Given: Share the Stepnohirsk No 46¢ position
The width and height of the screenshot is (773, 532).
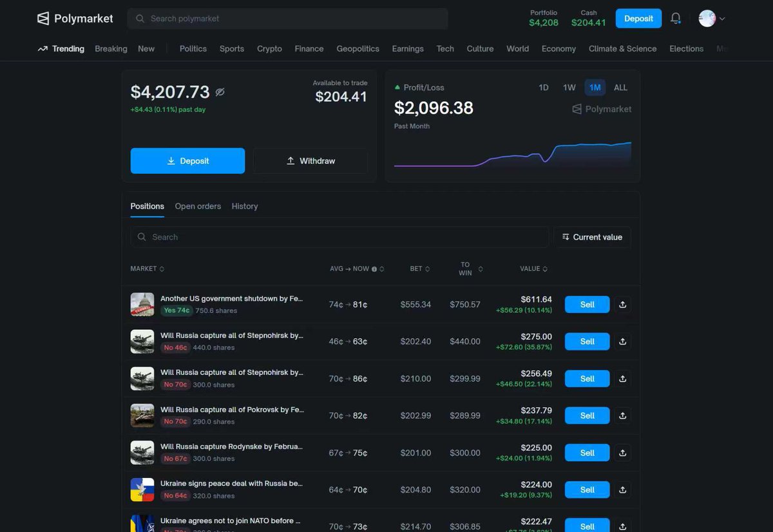Looking at the screenshot, I should click(622, 341).
